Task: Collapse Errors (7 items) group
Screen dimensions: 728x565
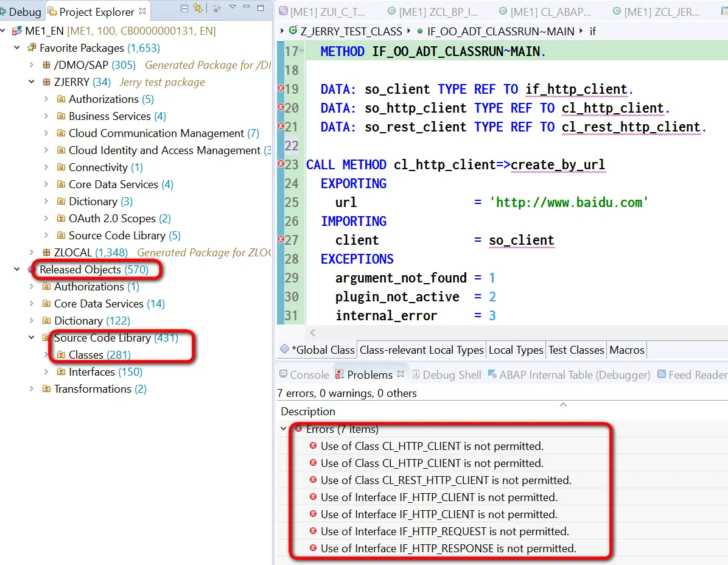Action: (x=283, y=429)
